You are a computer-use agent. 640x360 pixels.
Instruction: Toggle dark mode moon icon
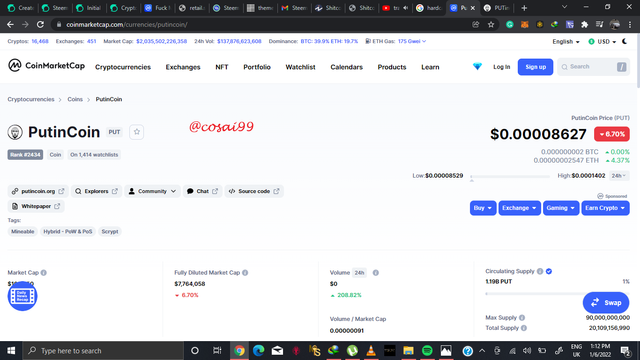(x=624, y=41)
